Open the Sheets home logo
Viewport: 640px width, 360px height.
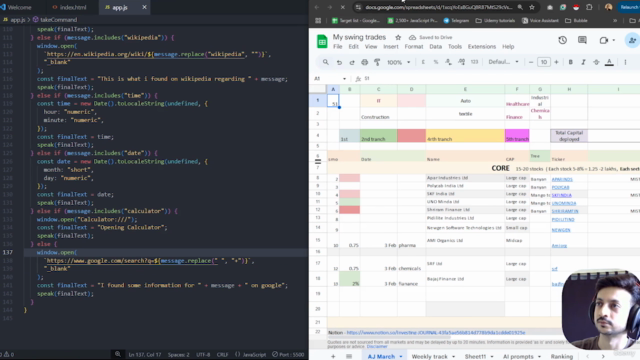coord(322,41)
